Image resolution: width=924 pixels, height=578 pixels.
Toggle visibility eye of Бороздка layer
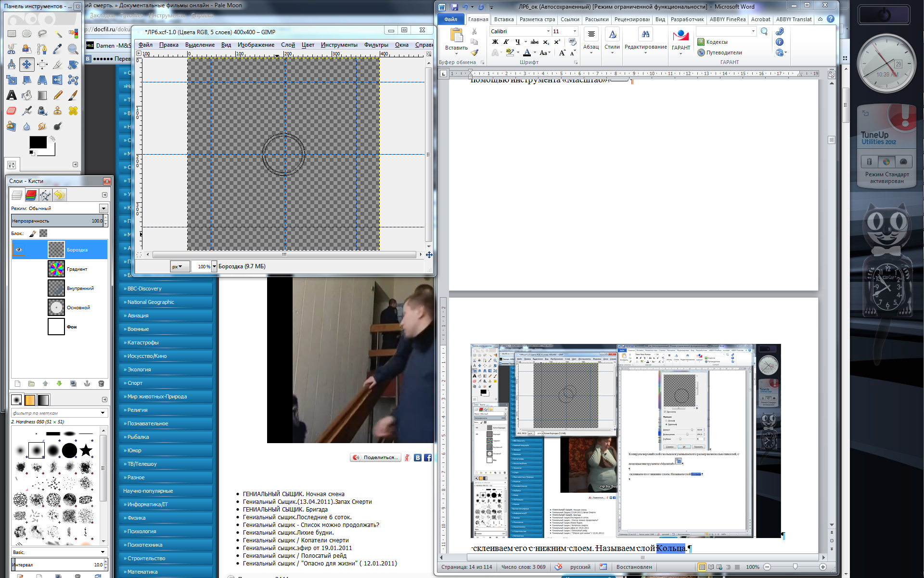click(19, 250)
